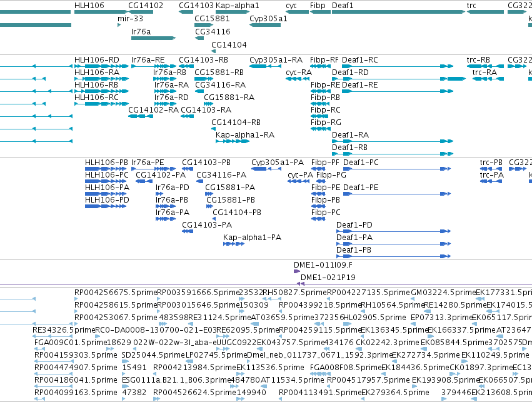The image size is (532, 402).
Task: Select the Kap-alpha1-RA transcript label
Action: coord(245,134)
